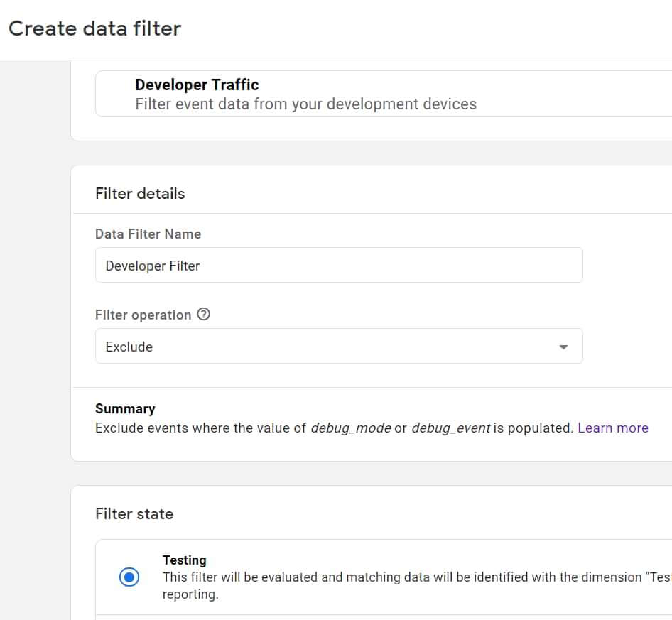
Task: Select the Developer Traffic filter type card
Action: tap(384, 94)
